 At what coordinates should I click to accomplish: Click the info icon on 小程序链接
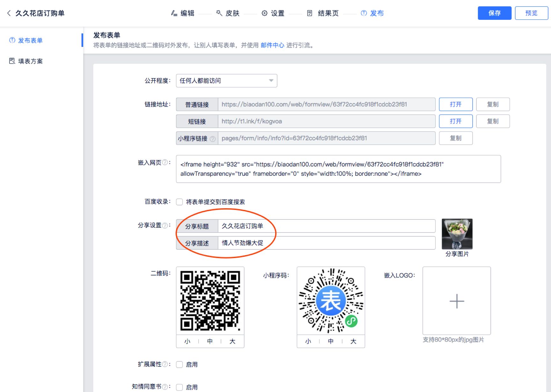213,139
